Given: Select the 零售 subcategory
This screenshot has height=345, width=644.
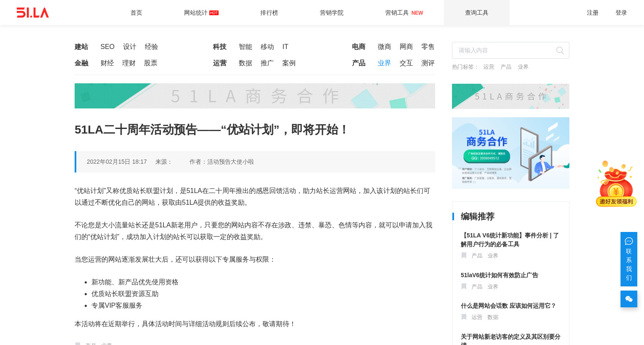Looking at the screenshot, I should click(428, 47).
